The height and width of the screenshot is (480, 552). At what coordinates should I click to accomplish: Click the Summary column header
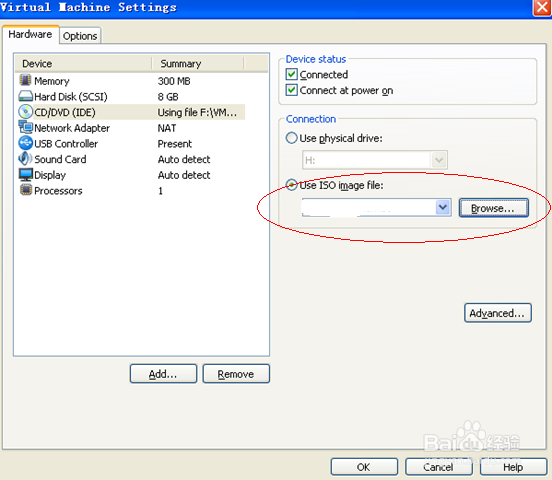point(198,64)
